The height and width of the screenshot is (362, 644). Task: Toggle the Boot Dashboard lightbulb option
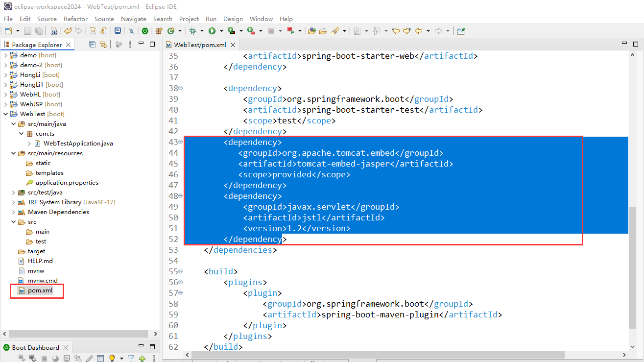click(x=112, y=358)
